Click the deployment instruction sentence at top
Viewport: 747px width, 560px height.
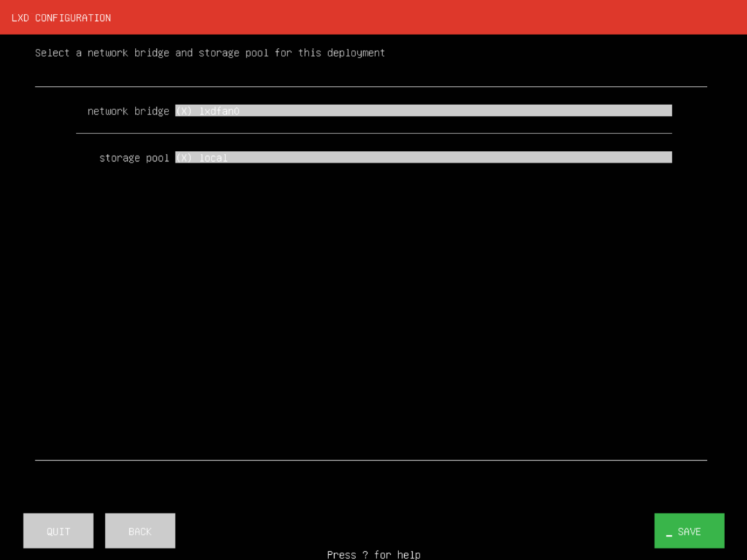(x=209, y=52)
